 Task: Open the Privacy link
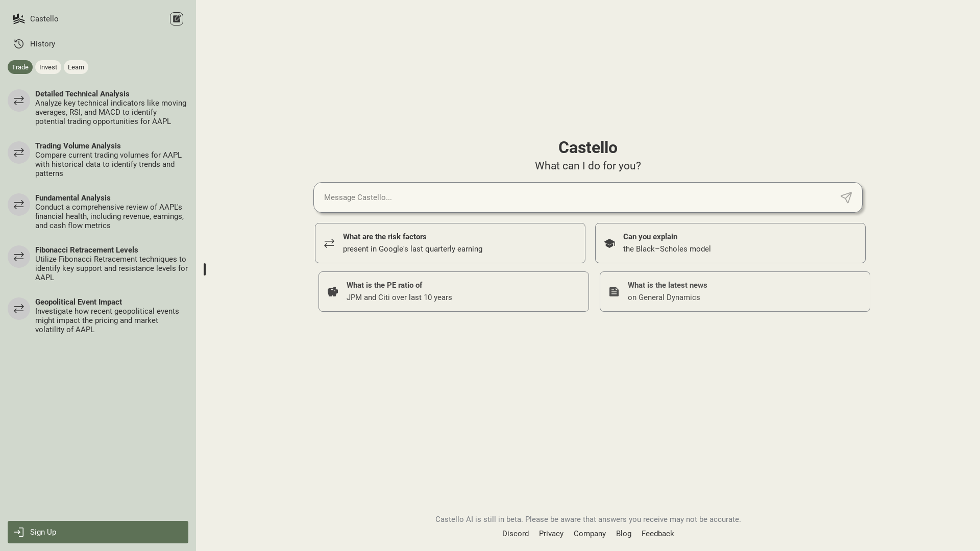(551, 534)
